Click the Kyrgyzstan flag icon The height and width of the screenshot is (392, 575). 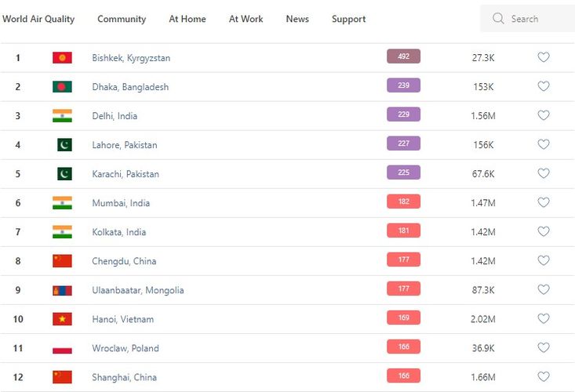62,57
